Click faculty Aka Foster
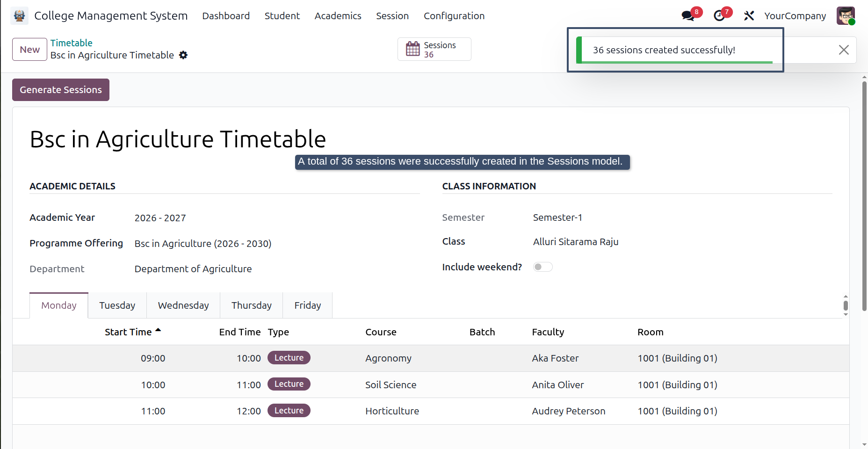Screen dimensions: 868x449 pyautogui.click(x=555, y=358)
